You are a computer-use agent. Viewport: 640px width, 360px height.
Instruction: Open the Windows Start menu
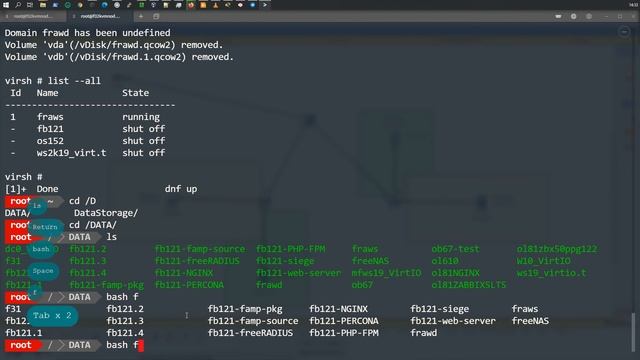6,5
